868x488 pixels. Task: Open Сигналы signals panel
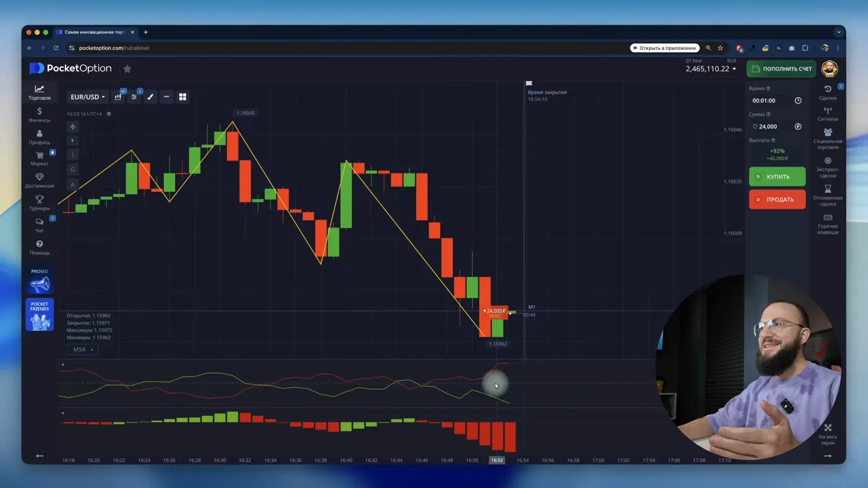(x=828, y=114)
